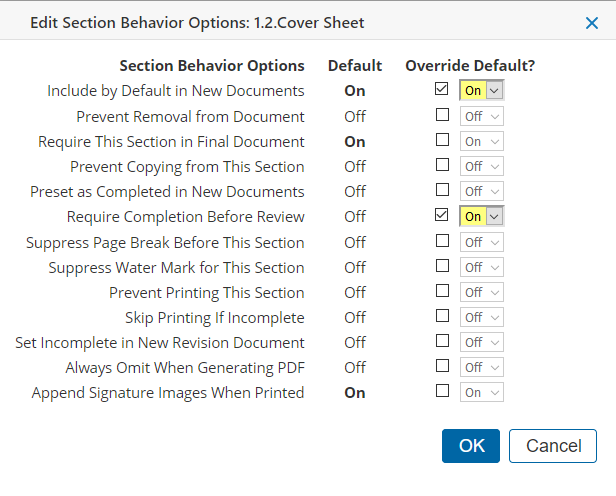Tick override for Set Incomplete in New Revision Document
The width and height of the screenshot is (616, 496).
442,342
